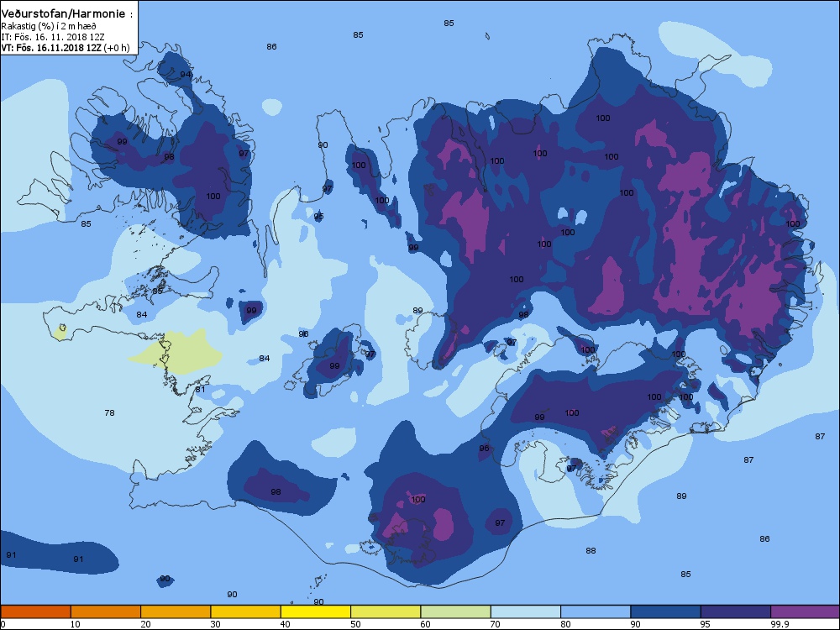Click the humidity value 95 on the map
This screenshot has width=840, height=630.
point(318,217)
